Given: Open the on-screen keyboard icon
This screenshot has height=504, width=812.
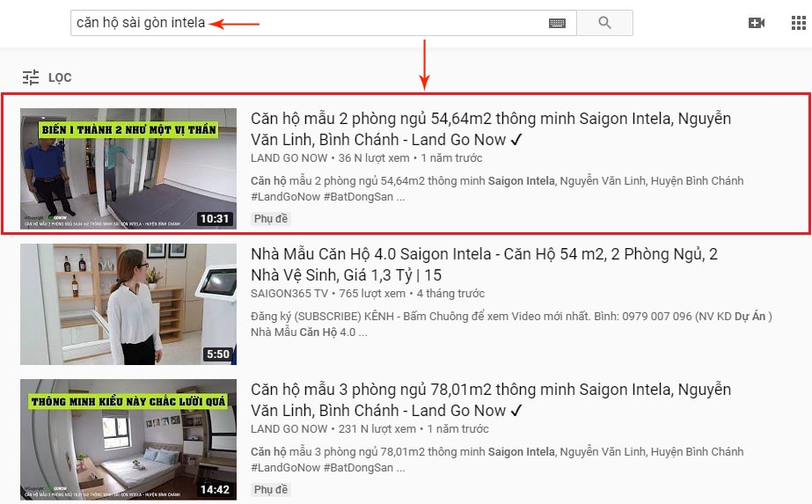Looking at the screenshot, I should [557, 23].
